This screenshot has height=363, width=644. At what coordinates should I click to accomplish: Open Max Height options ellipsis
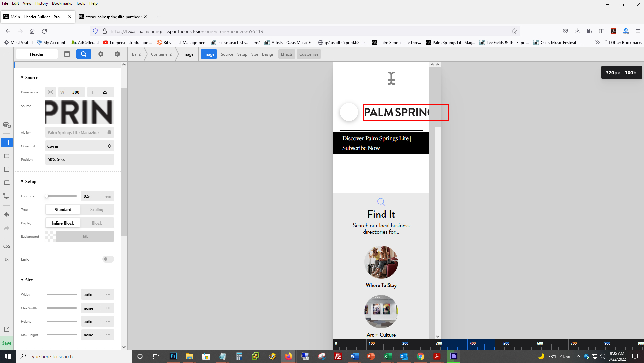click(x=108, y=335)
